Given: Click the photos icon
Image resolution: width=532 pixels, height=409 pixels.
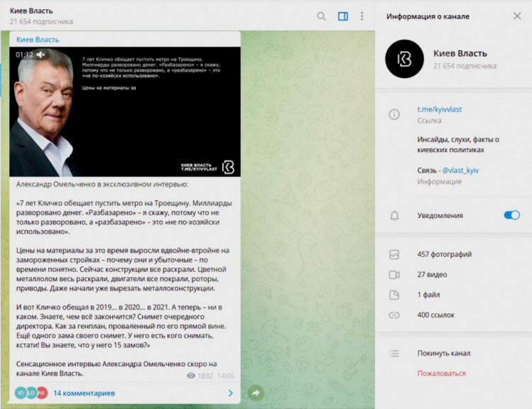Looking at the screenshot, I should click(x=394, y=254).
